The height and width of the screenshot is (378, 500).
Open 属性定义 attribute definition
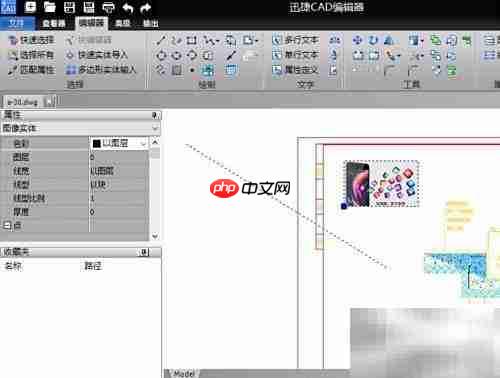296,70
